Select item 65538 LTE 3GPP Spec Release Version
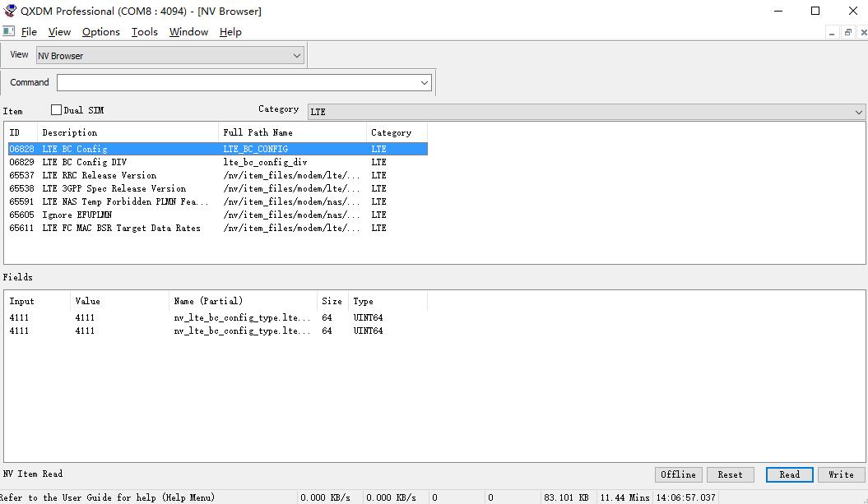 coord(217,188)
